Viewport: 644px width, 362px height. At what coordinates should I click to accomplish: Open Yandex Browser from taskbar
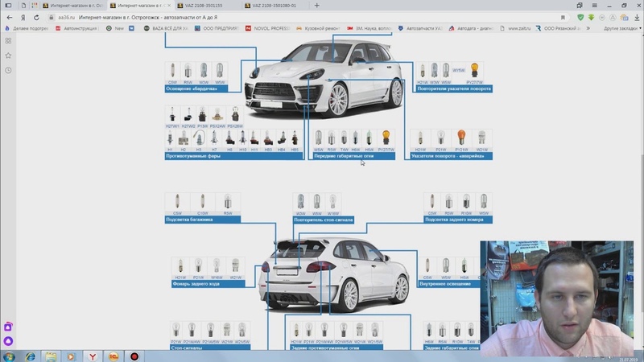pos(93,356)
